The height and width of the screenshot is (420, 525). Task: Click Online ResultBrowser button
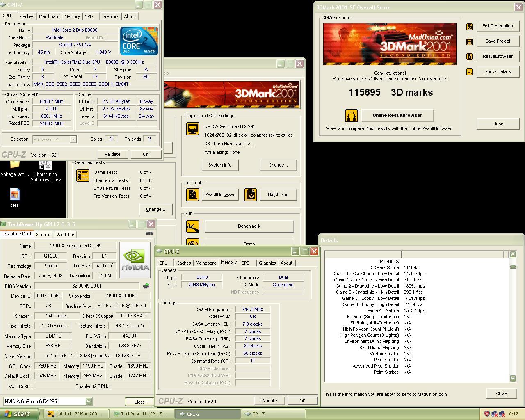click(397, 115)
